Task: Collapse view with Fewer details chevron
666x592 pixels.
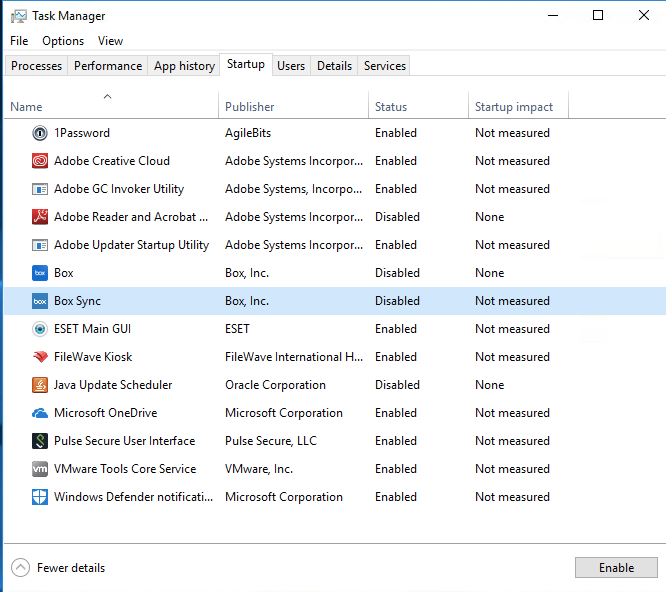Action: 20,568
